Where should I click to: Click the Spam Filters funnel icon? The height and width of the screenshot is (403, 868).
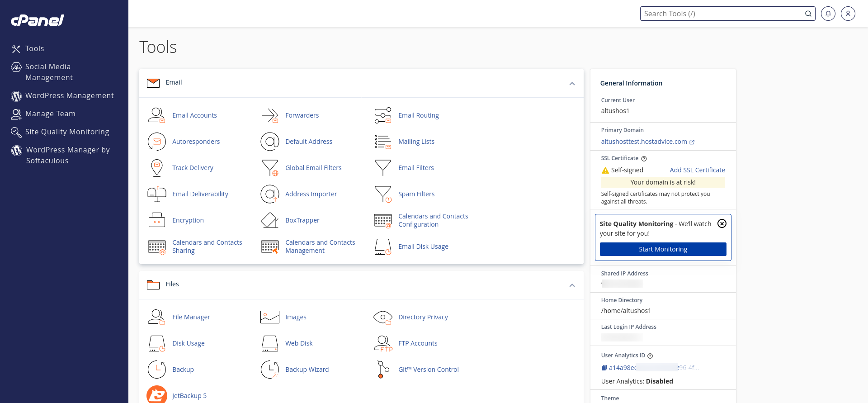point(382,194)
